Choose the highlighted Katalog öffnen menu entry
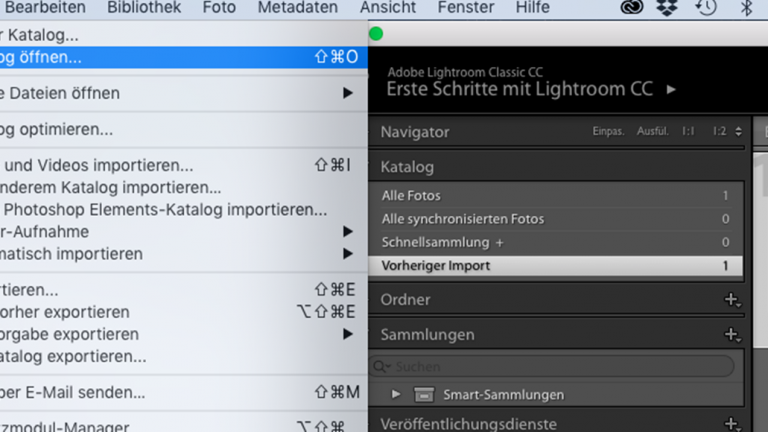 tap(184, 57)
